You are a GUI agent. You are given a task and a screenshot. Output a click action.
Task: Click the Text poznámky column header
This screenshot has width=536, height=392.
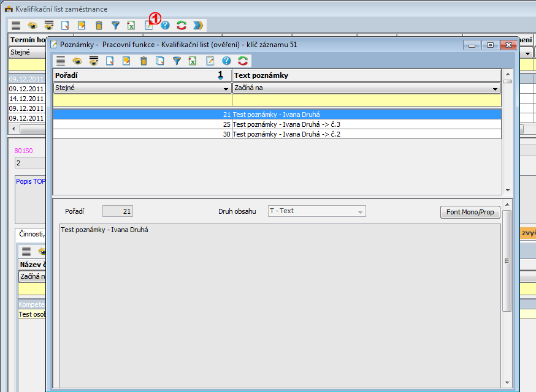(366, 75)
